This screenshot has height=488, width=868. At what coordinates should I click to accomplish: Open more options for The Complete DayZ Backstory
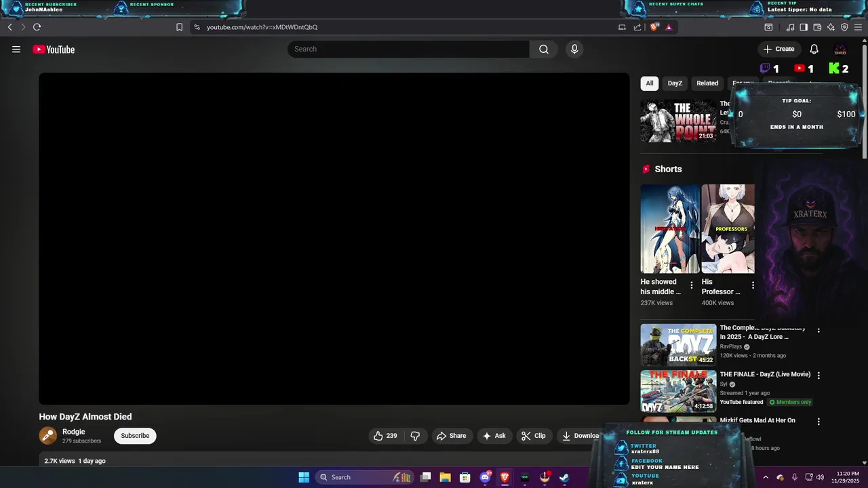(x=818, y=330)
